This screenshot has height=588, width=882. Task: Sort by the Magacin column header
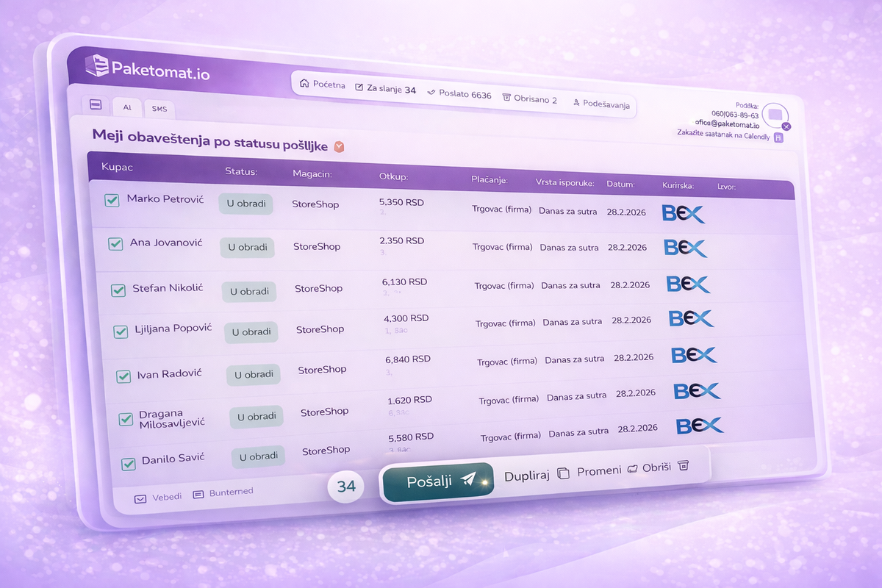tap(312, 174)
